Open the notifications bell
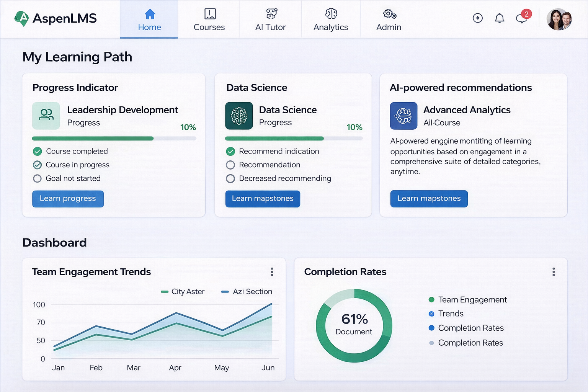The width and height of the screenshot is (588, 392). click(499, 18)
